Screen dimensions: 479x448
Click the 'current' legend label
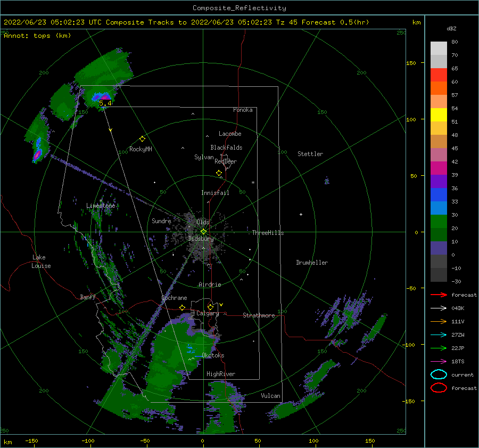click(x=463, y=374)
